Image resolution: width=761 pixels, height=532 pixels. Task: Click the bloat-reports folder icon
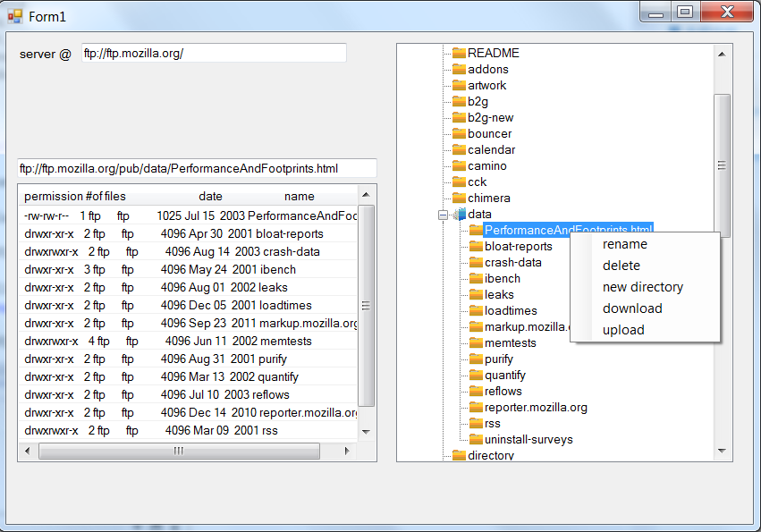coord(476,246)
